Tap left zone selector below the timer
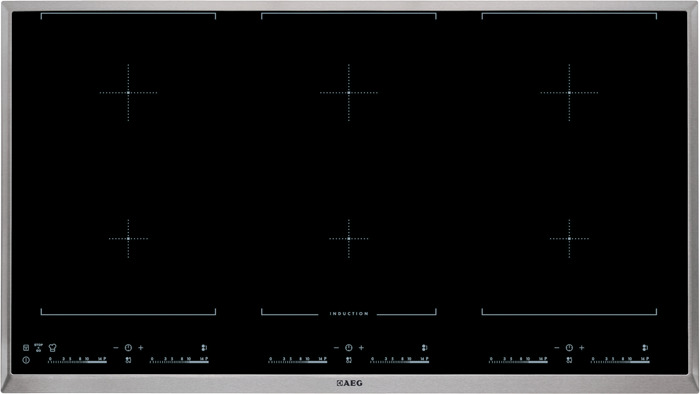This screenshot has height=394, width=700. click(128, 360)
